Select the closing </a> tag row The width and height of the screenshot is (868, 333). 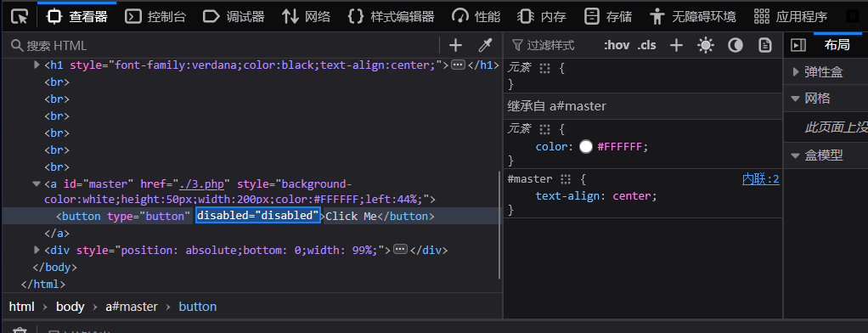[57, 234]
